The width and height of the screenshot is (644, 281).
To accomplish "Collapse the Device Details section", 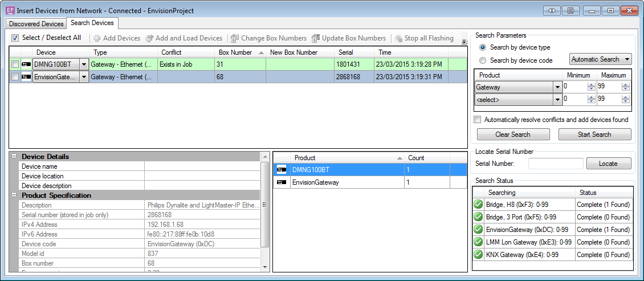I will (x=14, y=157).
